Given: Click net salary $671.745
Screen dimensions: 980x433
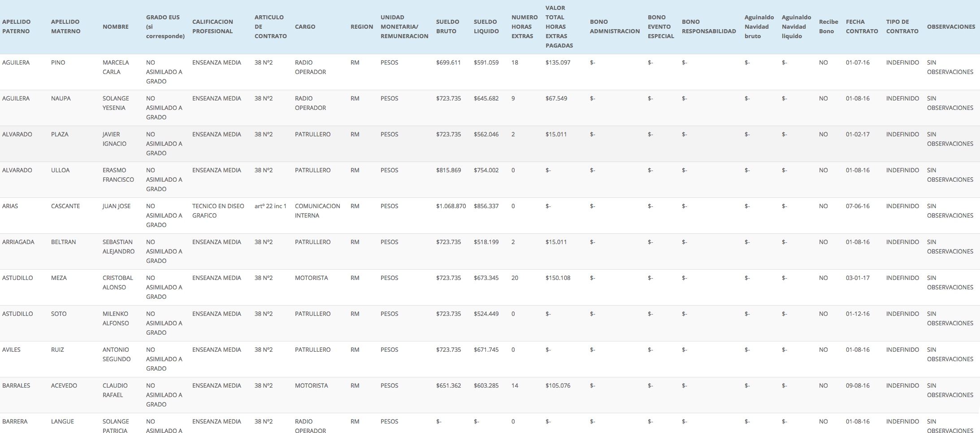Looking at the screenshot, I should coord(486,350).
